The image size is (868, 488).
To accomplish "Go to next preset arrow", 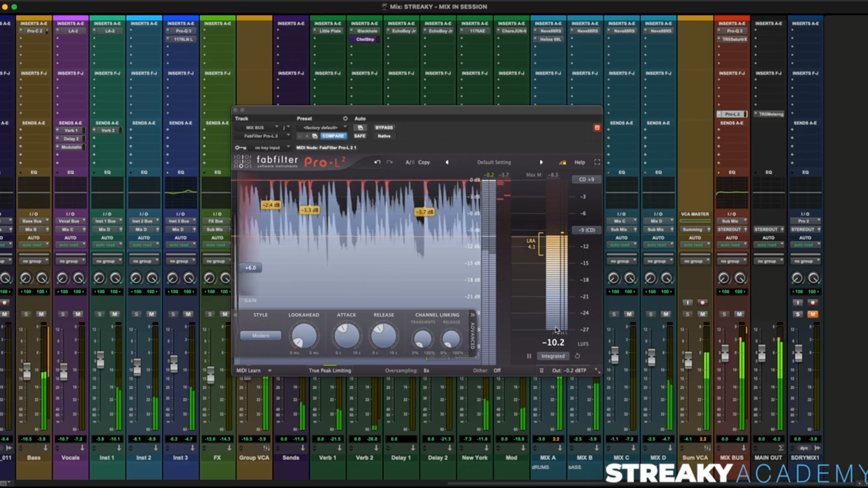I will point(541,162).
